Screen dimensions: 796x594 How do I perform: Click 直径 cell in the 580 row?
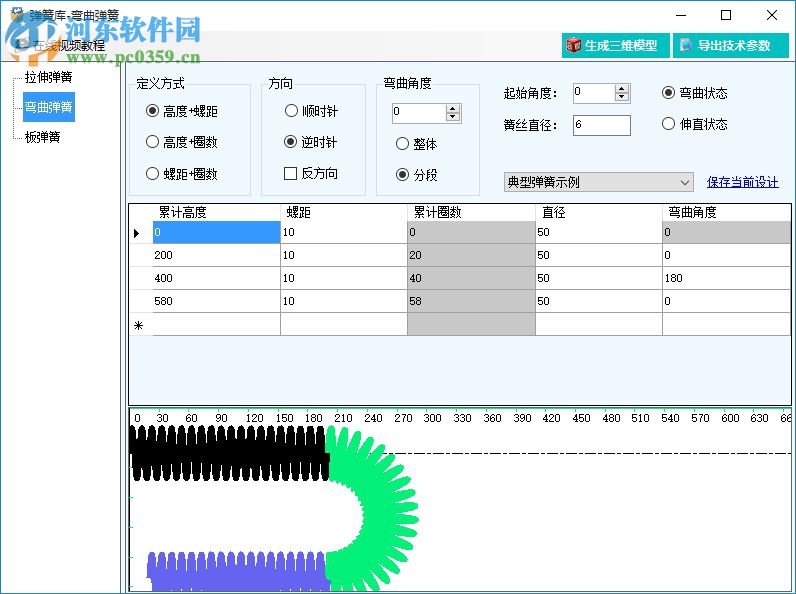click(x=599, y=301)
